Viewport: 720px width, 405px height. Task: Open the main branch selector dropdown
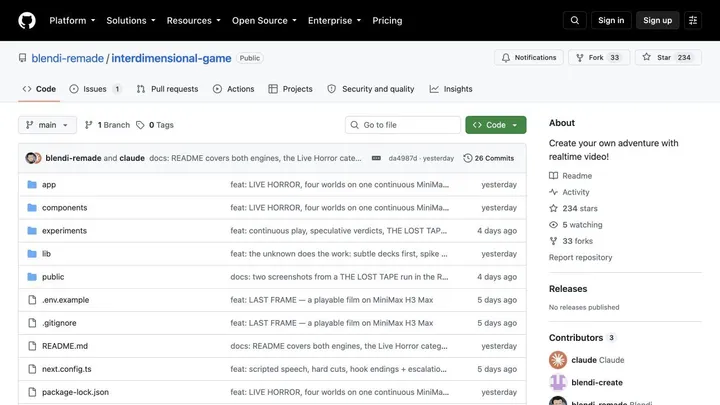[47, 125]
